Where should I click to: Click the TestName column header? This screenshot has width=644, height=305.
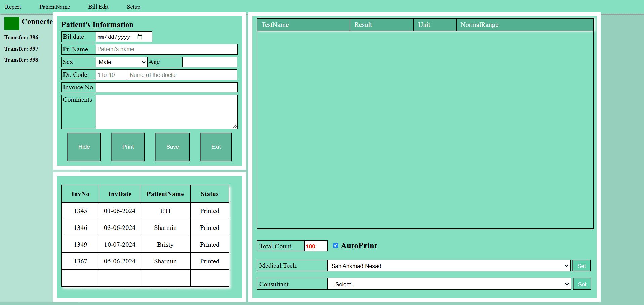click(303, 25)
